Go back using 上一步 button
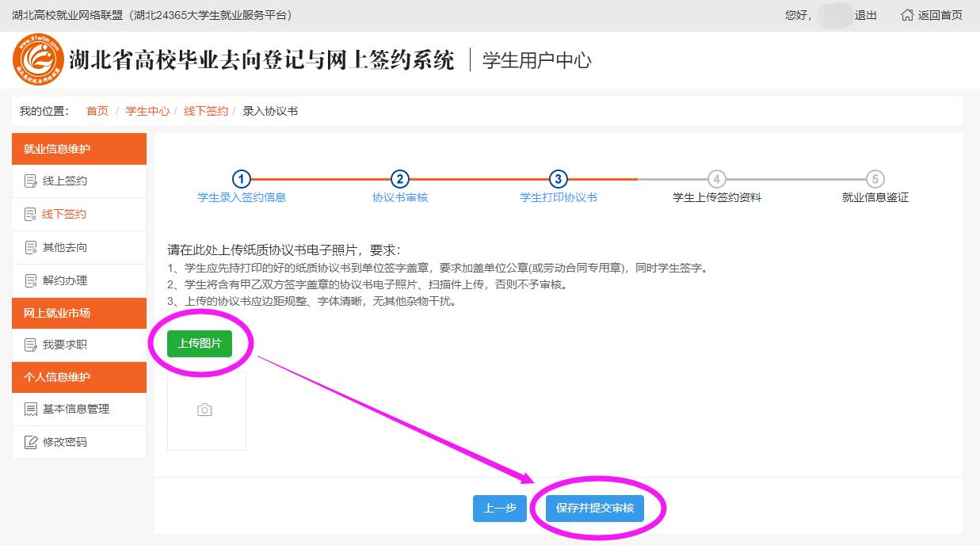Viewport: 980px width, 545px height. (499, 509)
